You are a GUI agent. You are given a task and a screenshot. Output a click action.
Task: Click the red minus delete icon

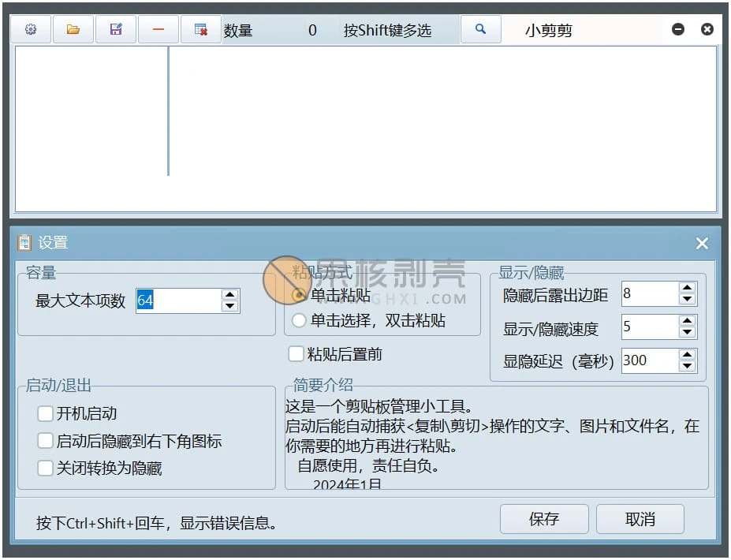[159, 29]
